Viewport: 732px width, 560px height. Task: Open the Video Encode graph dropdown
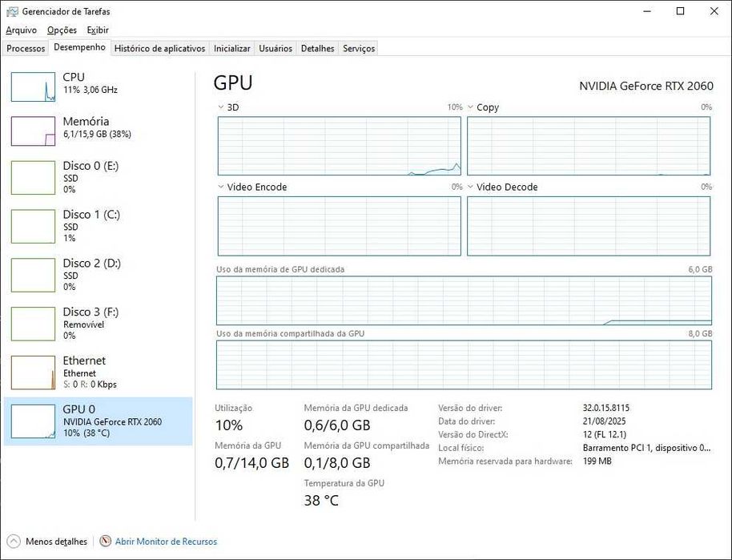221,187
